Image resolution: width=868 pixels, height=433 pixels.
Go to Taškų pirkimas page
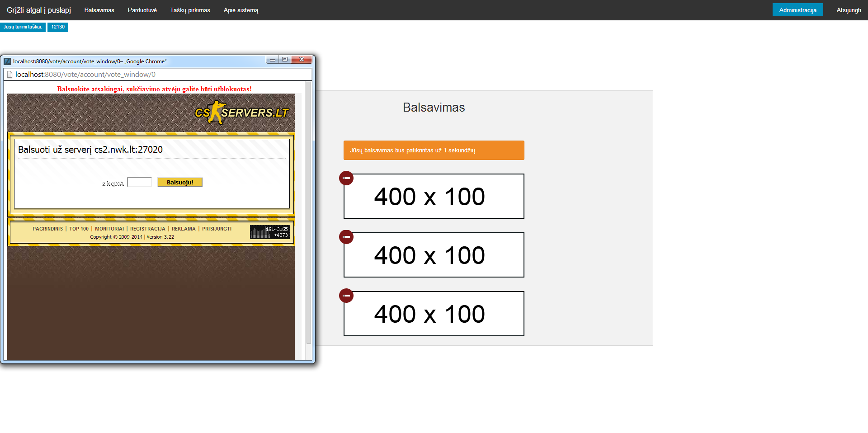[x=190, y=10]
